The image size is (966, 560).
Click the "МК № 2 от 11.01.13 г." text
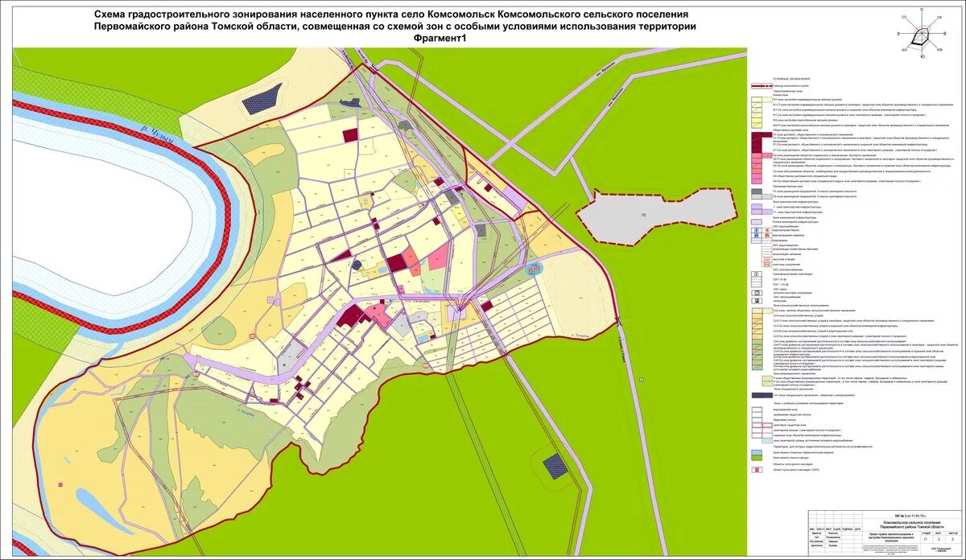pos(910,516)
